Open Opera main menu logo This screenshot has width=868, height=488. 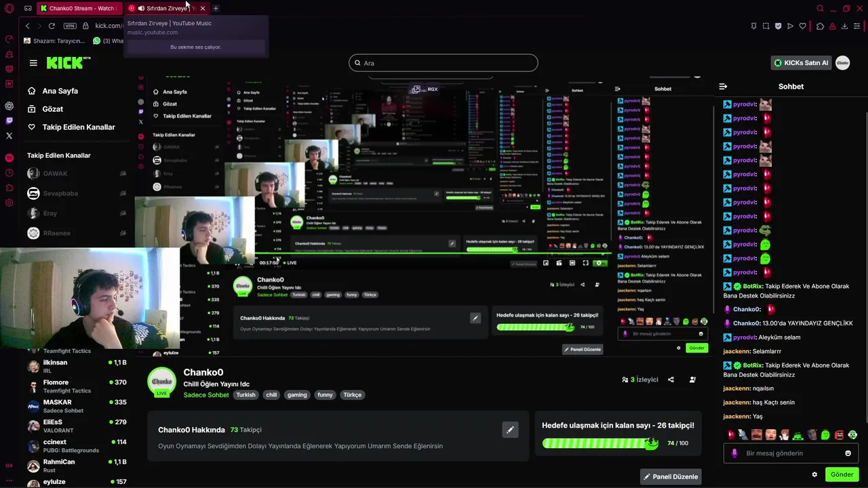(x=9, y=8)
